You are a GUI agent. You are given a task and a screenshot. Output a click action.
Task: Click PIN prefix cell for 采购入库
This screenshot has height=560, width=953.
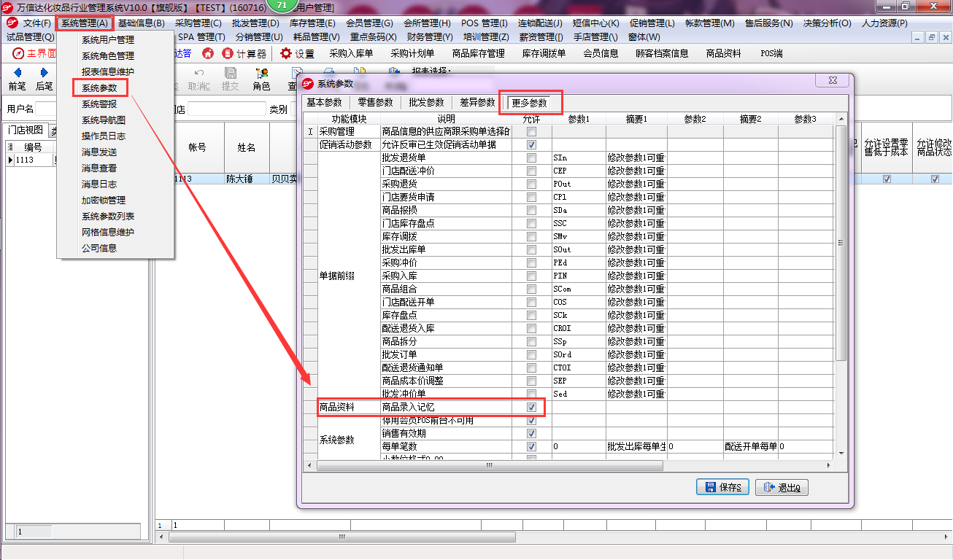click(x=578, y=276)
